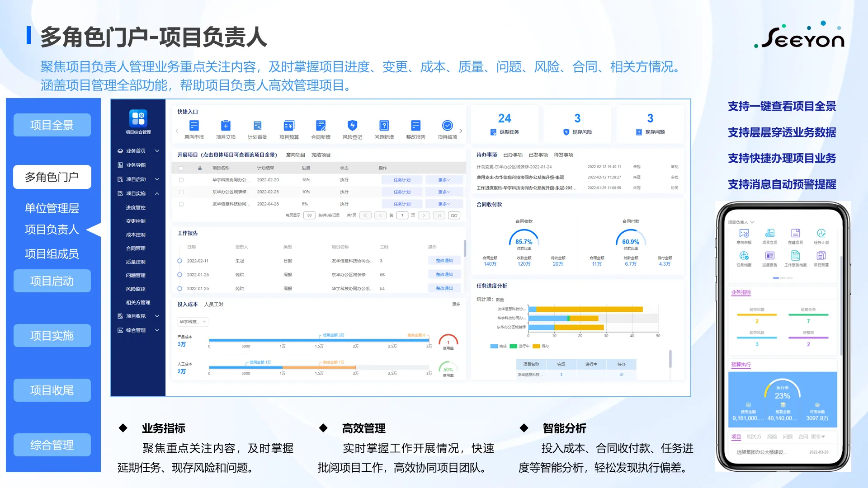868x488 pixels.
Task: Open the 华宇科技 cost filter dropdown
Action: [193, 322]
